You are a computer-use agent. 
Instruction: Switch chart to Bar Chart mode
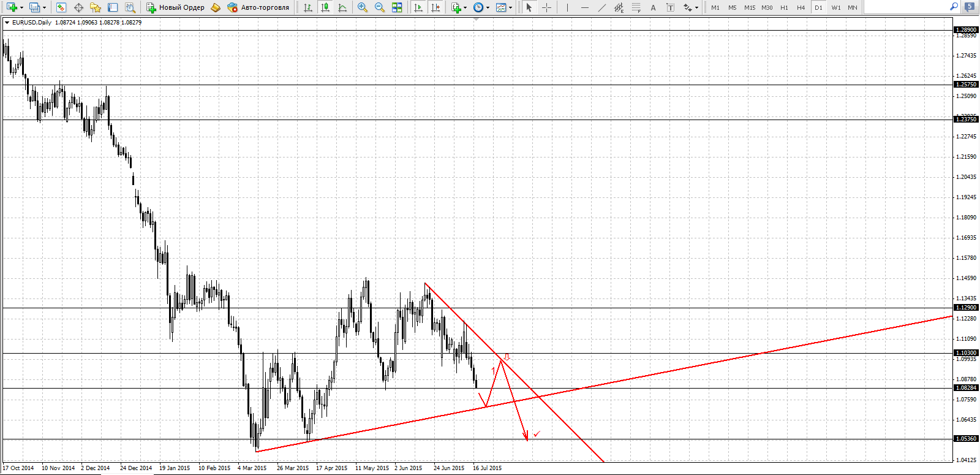pyautogui.click(x=308, y=7)
